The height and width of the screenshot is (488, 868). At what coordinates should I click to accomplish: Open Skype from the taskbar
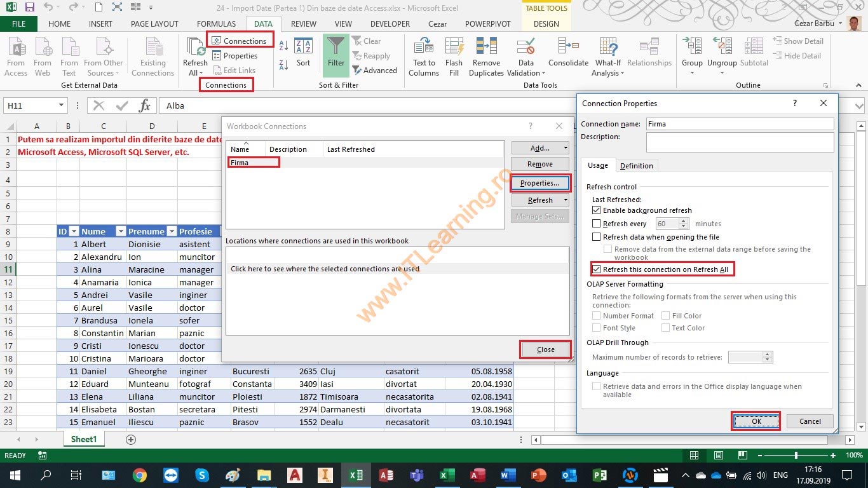(x=202, y=475)
